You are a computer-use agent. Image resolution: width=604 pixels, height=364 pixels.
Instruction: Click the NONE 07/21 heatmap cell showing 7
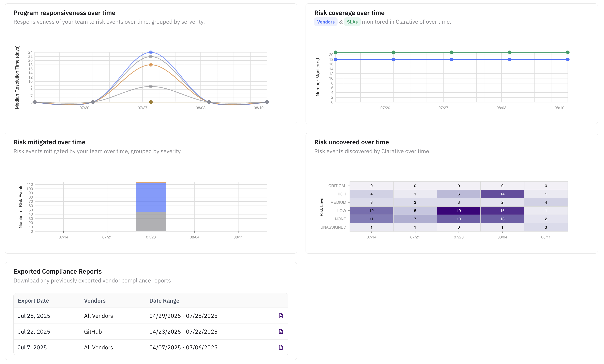click(x=415, y=219)
